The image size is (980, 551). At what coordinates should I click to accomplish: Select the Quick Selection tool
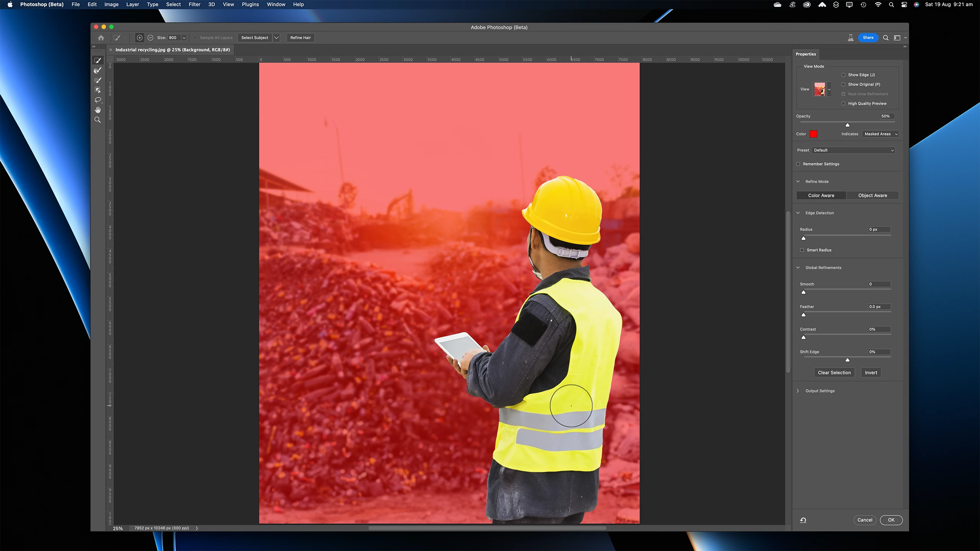[98, 60]
